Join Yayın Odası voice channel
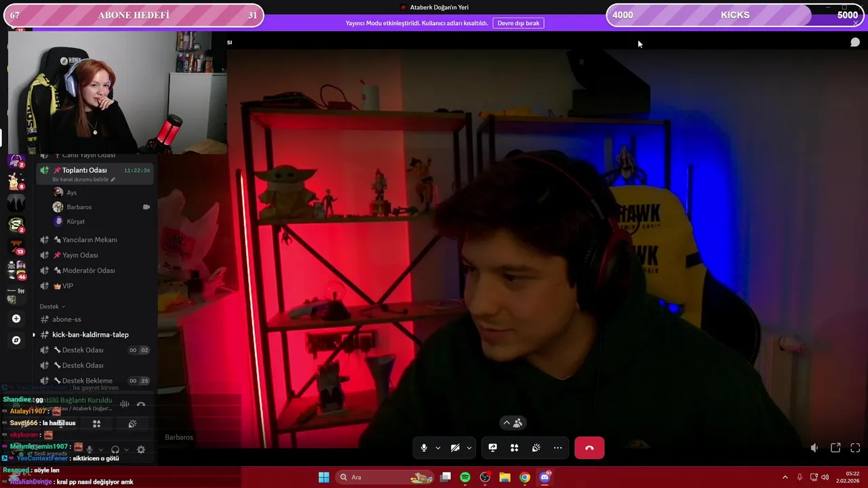Image resolution: width=868 pixels, height=488 pixels. click(80, 256)
